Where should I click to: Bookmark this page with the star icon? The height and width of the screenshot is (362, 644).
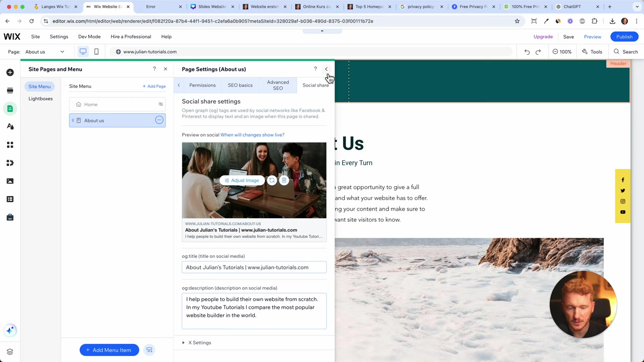pos(517,21)
